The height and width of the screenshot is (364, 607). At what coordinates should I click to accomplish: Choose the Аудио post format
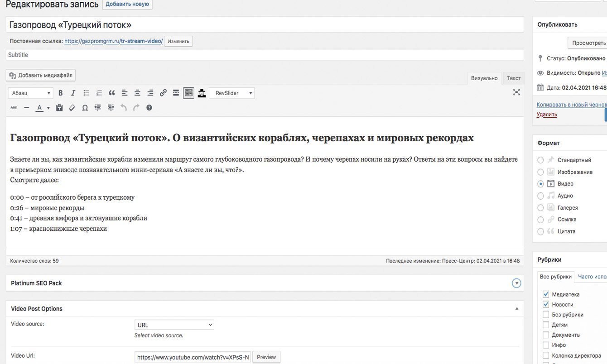tap(540, 196)
